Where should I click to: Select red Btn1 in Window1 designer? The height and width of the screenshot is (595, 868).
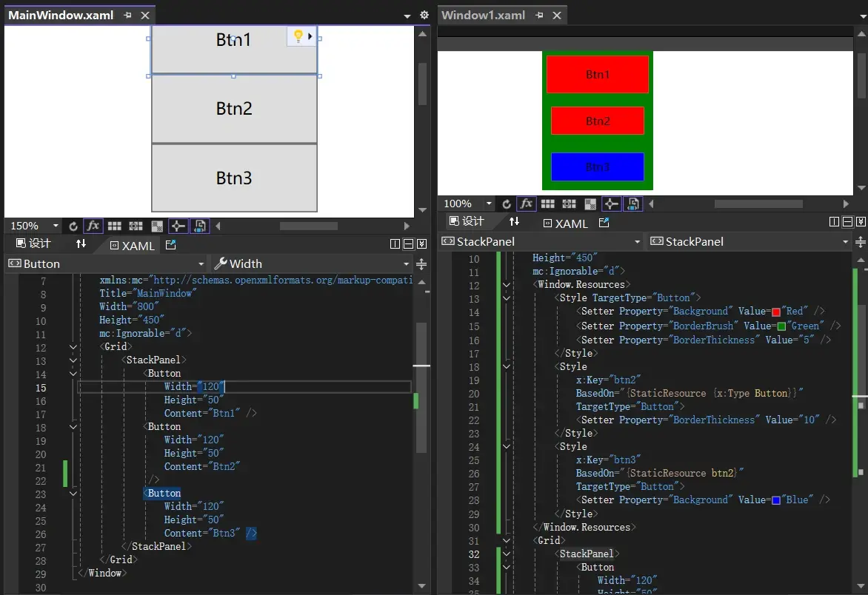(x=597, y=74)
